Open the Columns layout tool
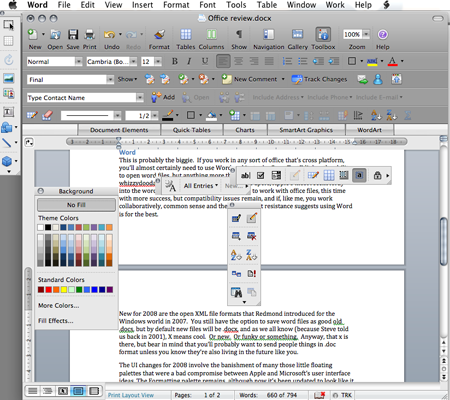The height and width of the screenshot is (400, 450). [211, 35]
